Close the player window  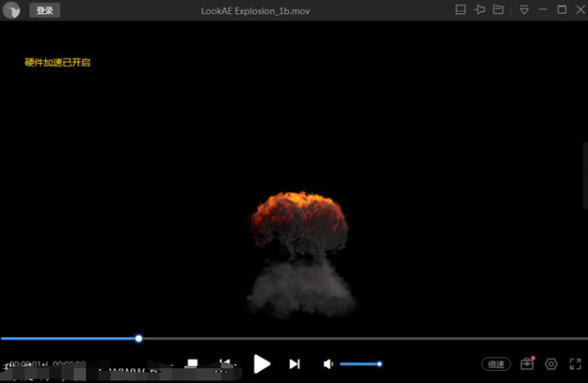581,10
